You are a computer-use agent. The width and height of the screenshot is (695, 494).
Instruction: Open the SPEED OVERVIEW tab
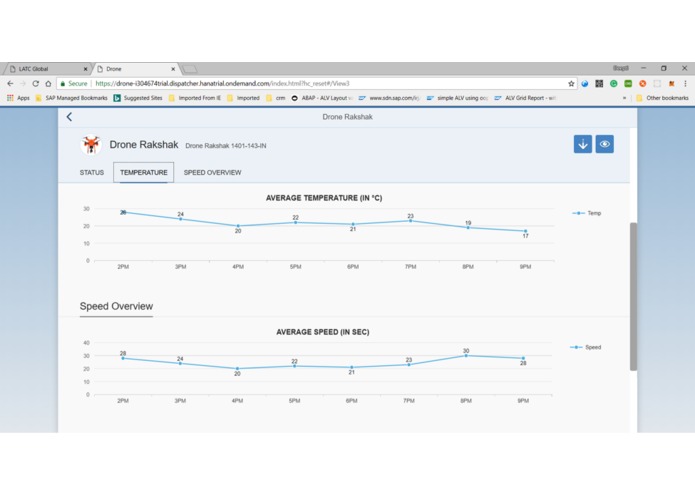click(212, 172)
